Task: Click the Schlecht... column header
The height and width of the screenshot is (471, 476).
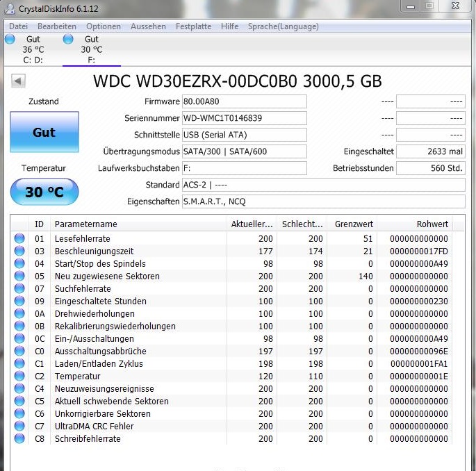Action: [302, 224]
